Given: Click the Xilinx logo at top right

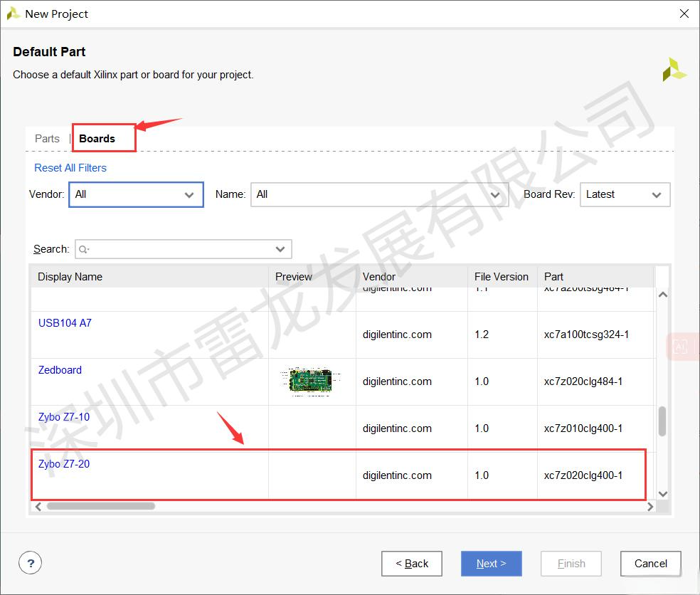Looking at the screenshot, I should click(x=674, y=70).
